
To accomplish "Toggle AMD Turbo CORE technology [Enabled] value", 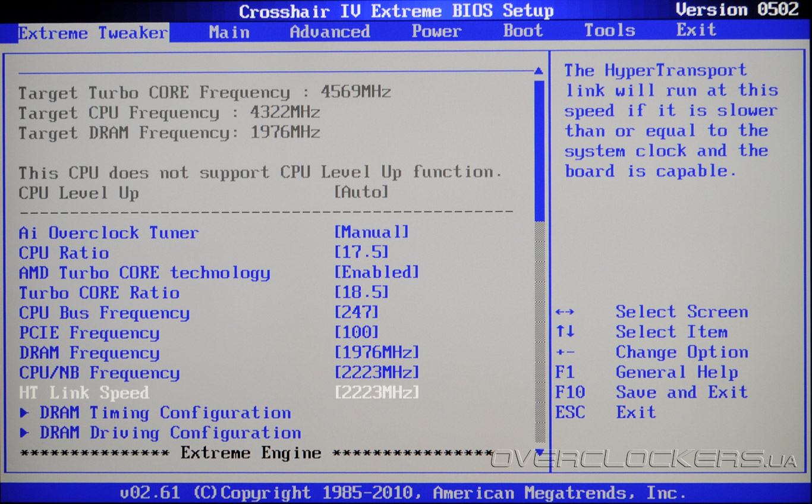I will click(x=376, y=272).
